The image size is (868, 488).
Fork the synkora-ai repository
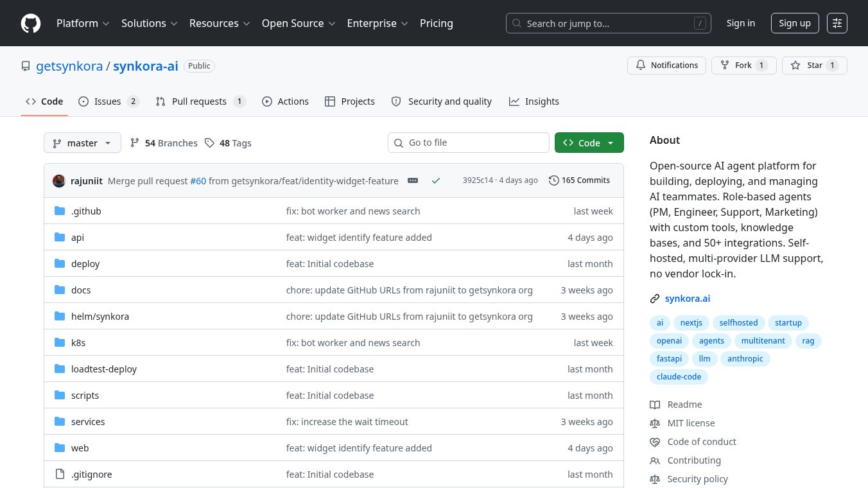click(x=743, y=65)
